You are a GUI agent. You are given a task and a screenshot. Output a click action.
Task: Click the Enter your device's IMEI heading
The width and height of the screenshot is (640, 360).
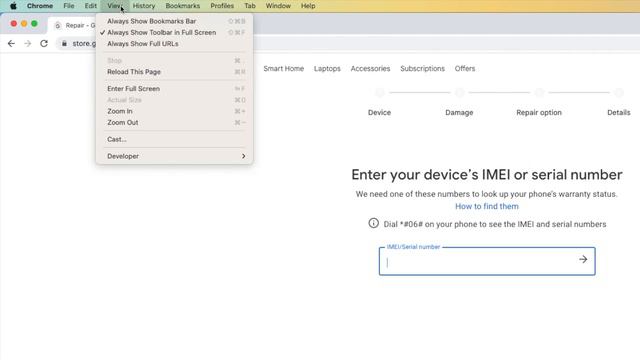(x=487, y=175)
